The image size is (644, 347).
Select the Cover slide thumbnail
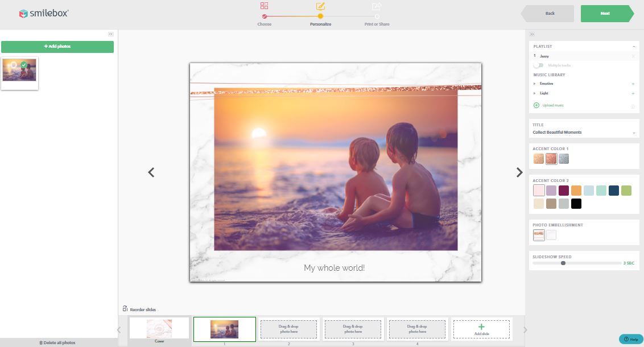[159, 328]
